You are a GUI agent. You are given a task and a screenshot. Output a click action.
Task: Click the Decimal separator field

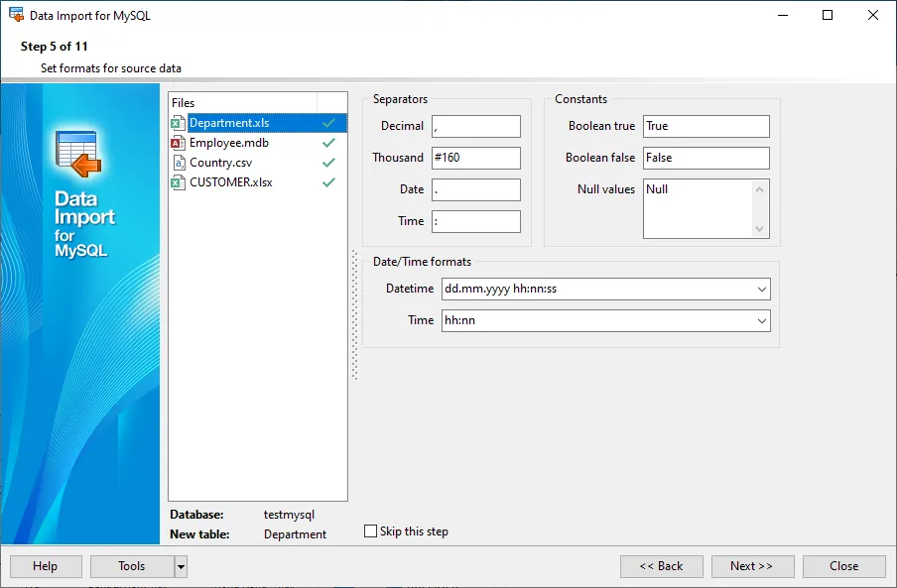(x=476, y=126)
